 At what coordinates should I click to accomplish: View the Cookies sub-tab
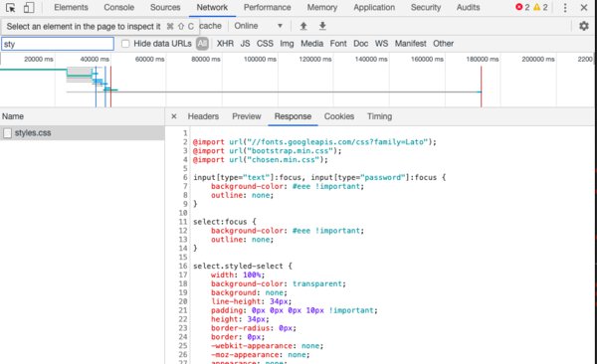coord(339,116)
